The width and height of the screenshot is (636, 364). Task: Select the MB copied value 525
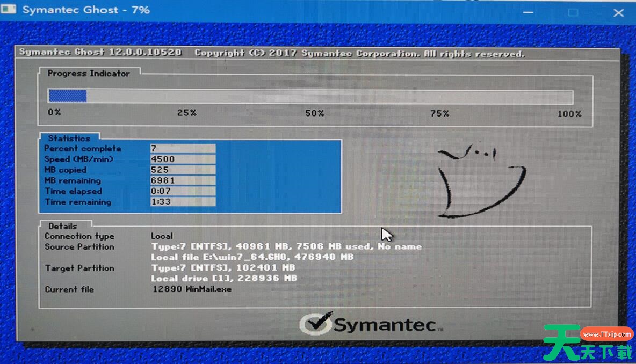[x=183, y=170]
